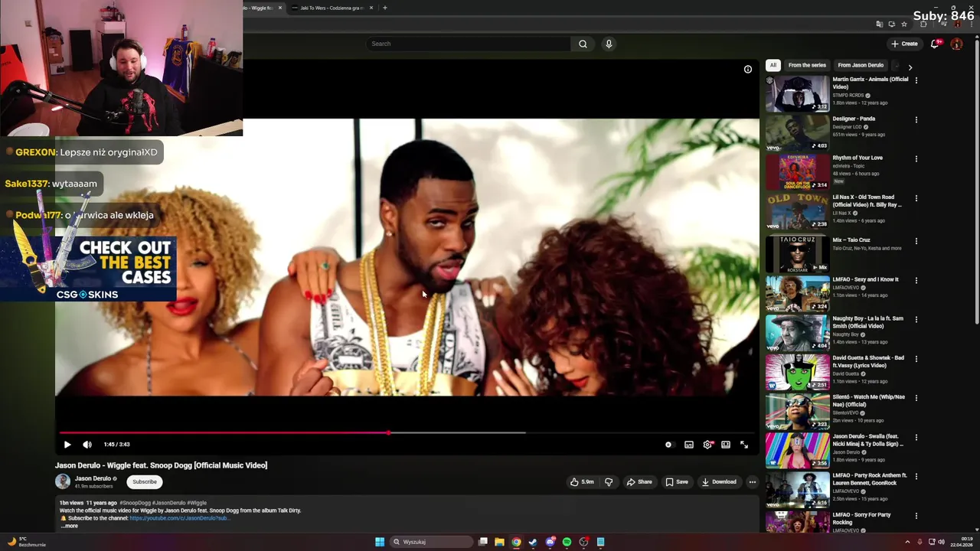This screenshot has width=980, height=551.
Task: Open Mix – Taio Cruz playlist
Action: point(797,254)
